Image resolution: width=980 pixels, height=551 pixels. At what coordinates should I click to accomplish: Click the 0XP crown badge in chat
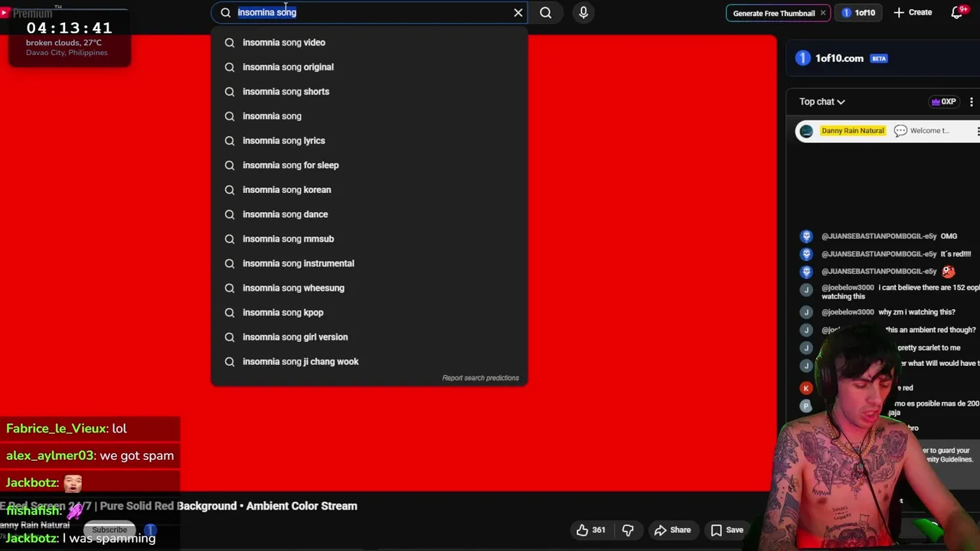[943, 102]
